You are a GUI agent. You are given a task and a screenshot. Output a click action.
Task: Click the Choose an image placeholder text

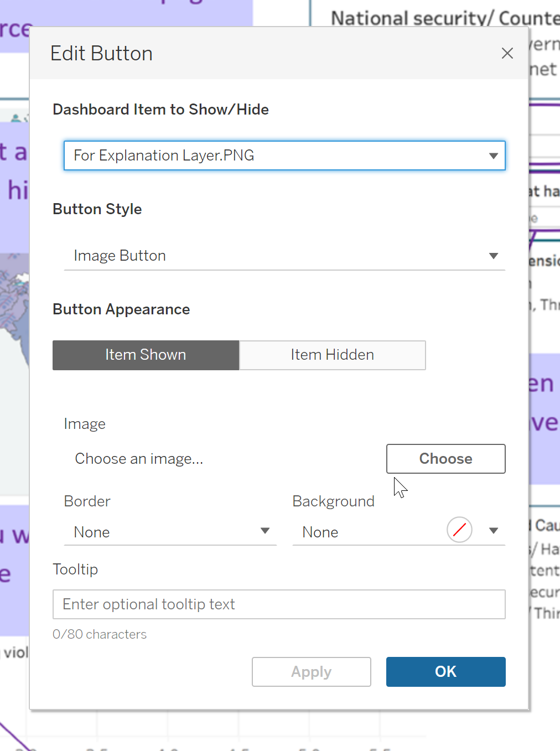click(x=139, y=459)
